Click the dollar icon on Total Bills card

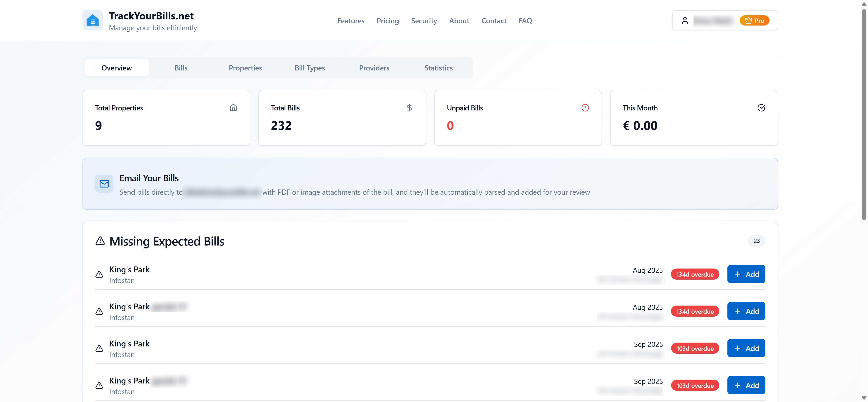[409, 108]
